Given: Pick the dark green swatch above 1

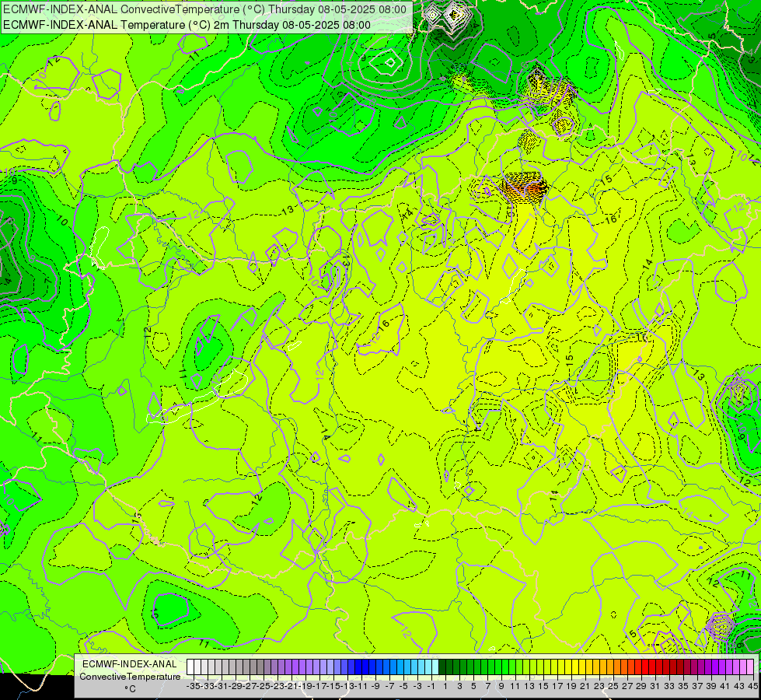Looking at the screenshot, I should point(442,667).
